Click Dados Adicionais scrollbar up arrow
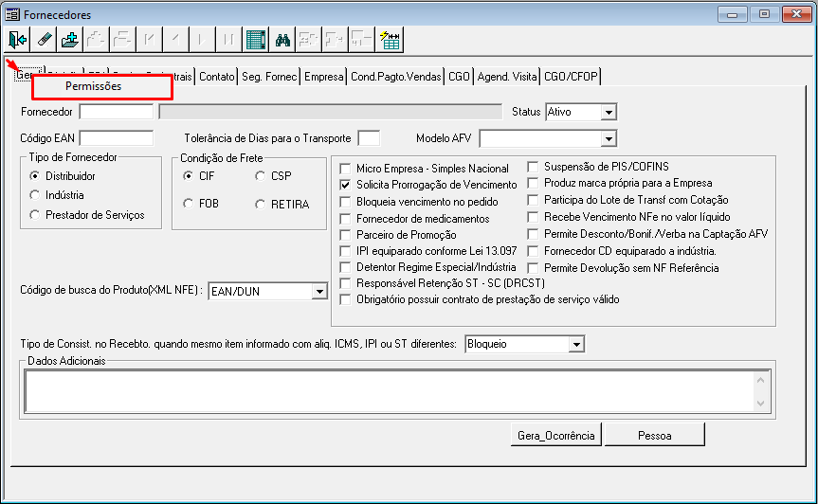Screen dimensions: 818x504 tap(760, 380)
